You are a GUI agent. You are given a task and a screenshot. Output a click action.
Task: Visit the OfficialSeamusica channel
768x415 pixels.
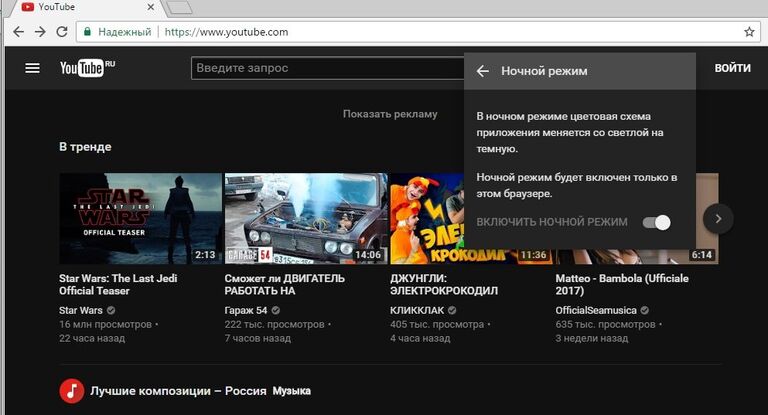[596, 310]
